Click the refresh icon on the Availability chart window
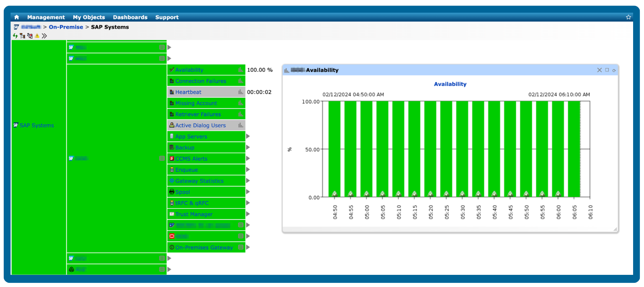644x287 pixels. click(613, 70)
